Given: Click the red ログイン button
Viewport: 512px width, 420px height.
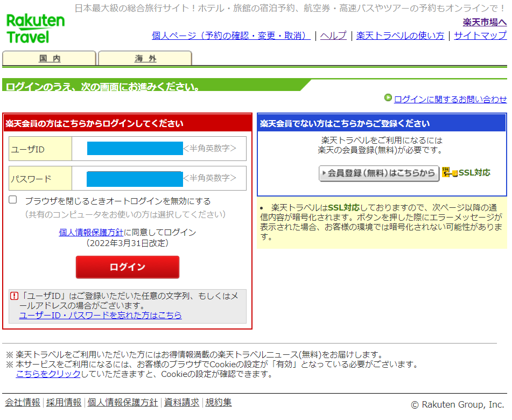Looking at the screenshot, I should tap(128, 267).
